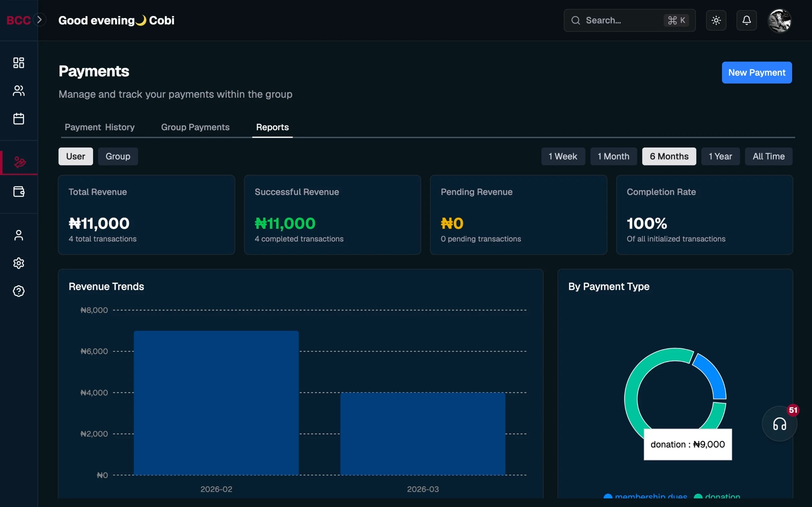Filter reports by 1 Week
The height and width of the screenshot is (507, 812).
click(563, 156)
